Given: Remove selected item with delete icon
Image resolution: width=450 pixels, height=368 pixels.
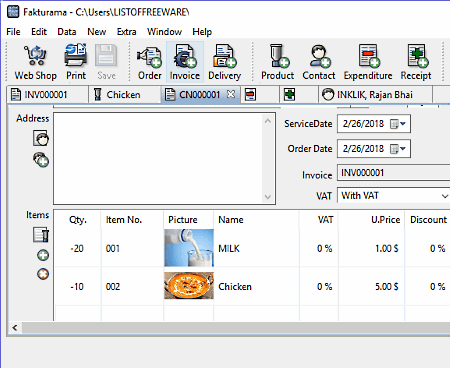Looking at the screenshot, I should click(x=43, y=274).
